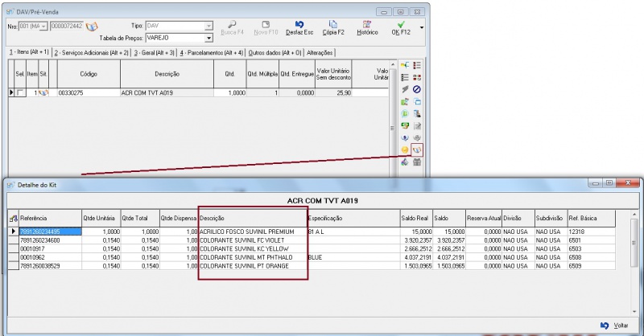Confirm with the OK F12 button
This screenshot has width=644, height=336.
tap(400, 28)
